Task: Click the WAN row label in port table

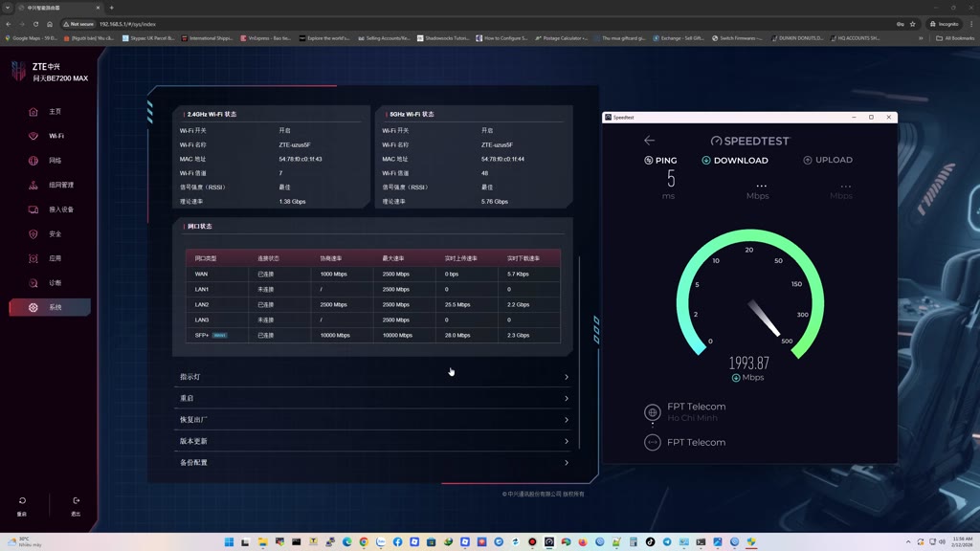Action: pyautogui.click(x=201, y=275)
